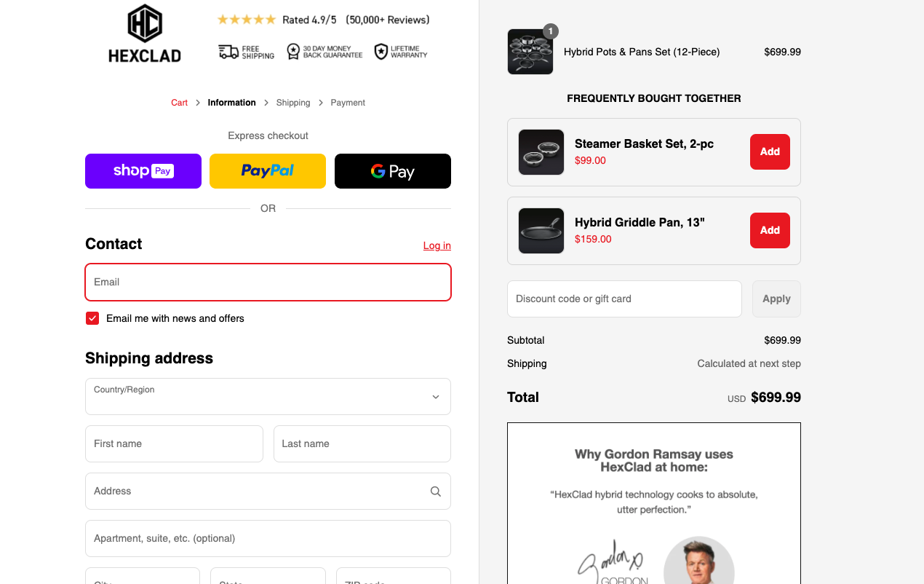Image resolution: width=924 pixels, height=584 pixels.
Task: Pay with Shop Pay
Action: (x=143, y=171)
